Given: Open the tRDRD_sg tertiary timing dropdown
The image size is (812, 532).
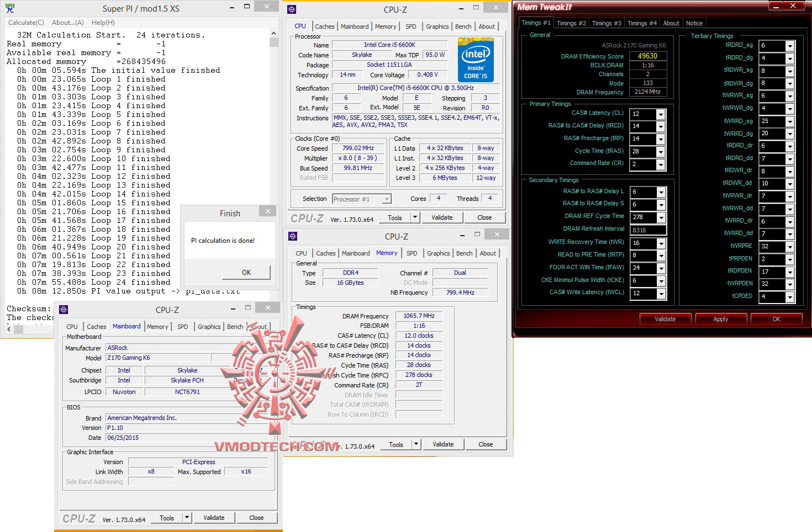Looking at the screenshot, I should (790, 46).
